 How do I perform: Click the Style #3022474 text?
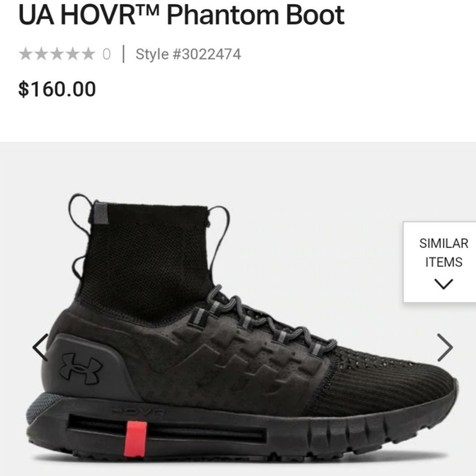[x=188, y=54]
